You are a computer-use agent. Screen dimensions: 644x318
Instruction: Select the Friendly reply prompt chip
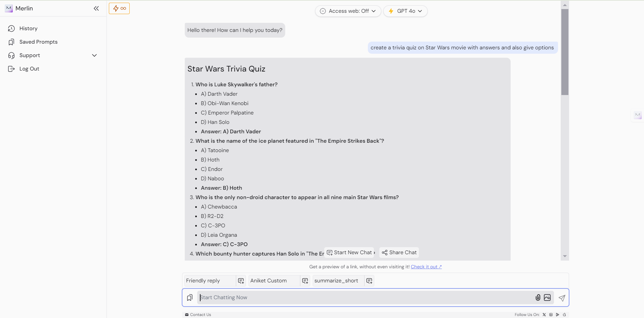[210, 281]
